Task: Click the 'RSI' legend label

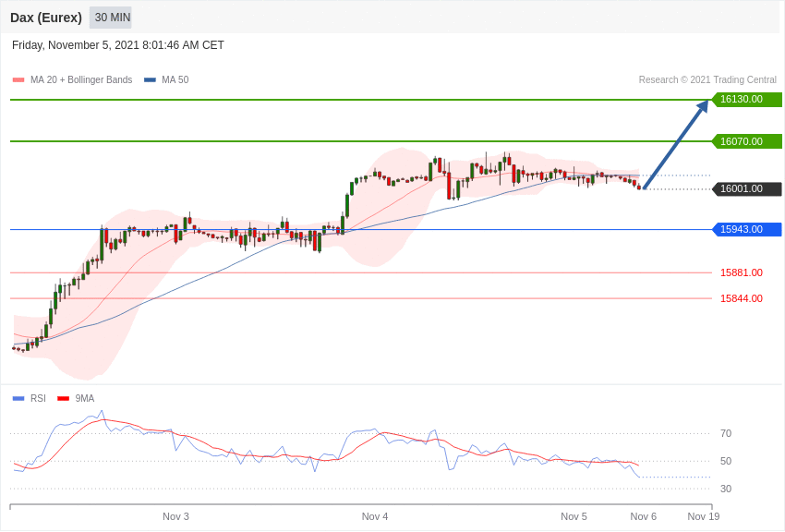Action: 38,398
